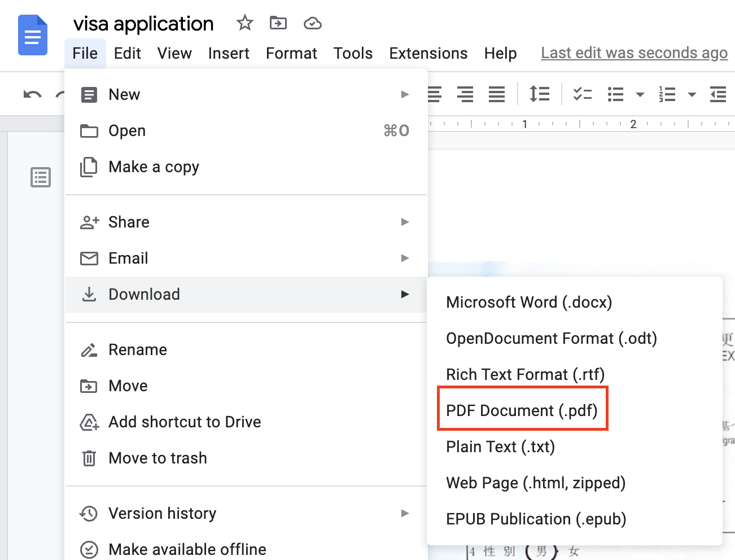Viewport: 735px width, 560px height.
Task: Expand the Email submenu
Action: click(x=246, y=258)
